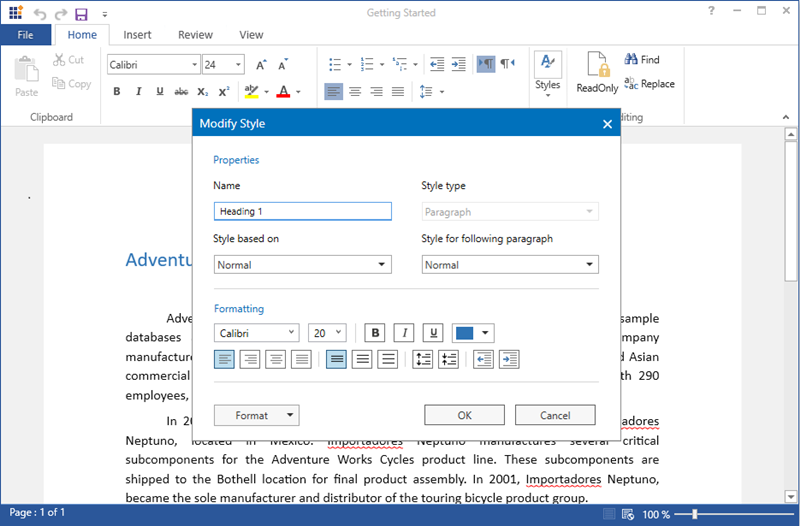Open the Format button dropdown

[x=257, y=415]
